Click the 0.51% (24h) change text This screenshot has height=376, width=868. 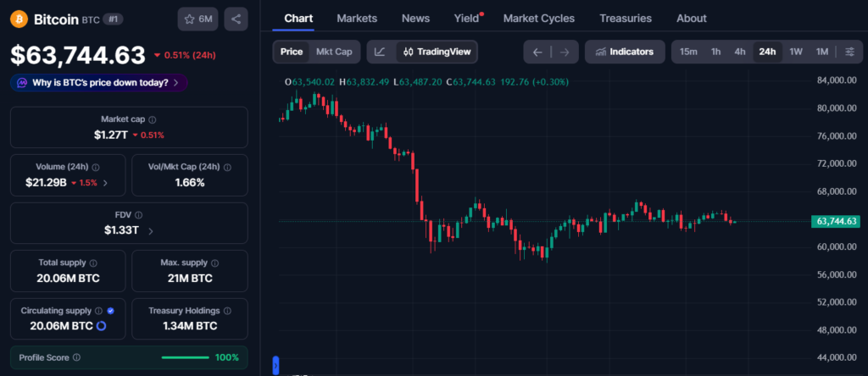click(x=189, y=55)
